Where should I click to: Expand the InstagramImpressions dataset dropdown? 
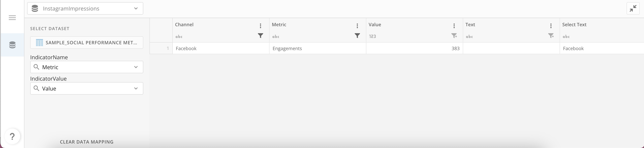(136, 8)
